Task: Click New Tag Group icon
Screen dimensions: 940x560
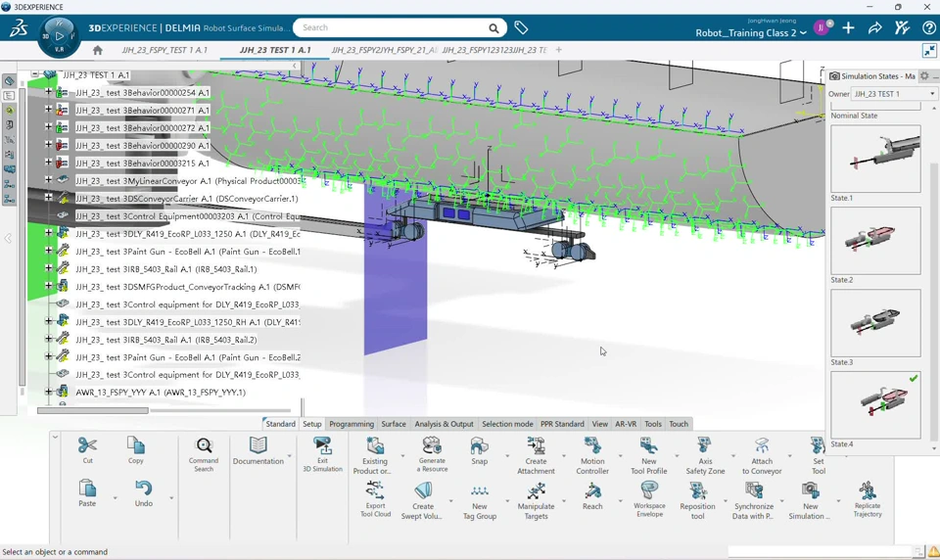Action: [x=479, y=490]
